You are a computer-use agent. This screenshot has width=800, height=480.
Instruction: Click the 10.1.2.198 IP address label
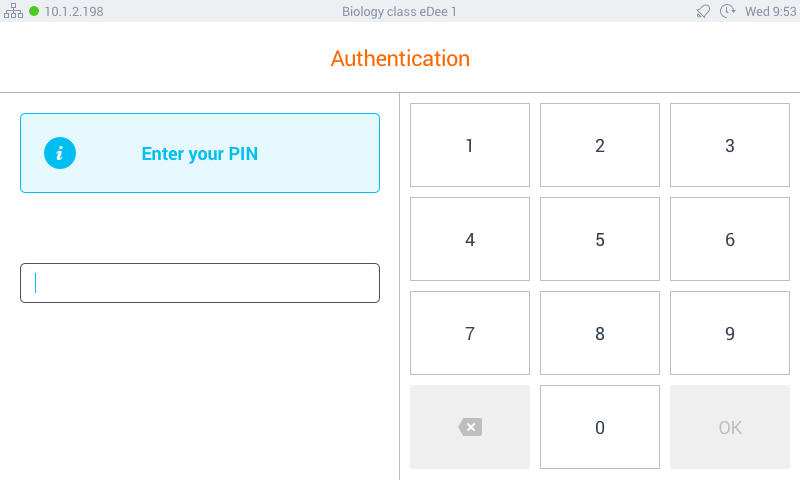[74, 11]
